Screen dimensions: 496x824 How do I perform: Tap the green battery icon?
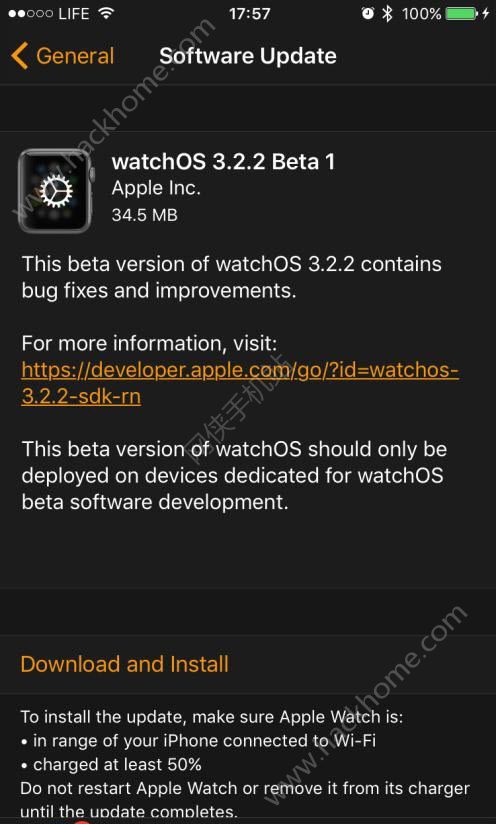click(x=462, y=14)
